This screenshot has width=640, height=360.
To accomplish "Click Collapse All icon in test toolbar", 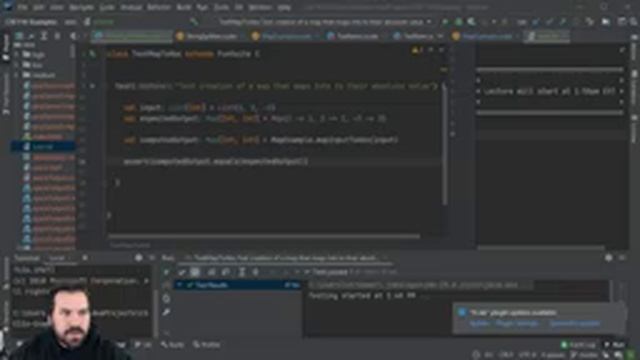I will 256,272.
